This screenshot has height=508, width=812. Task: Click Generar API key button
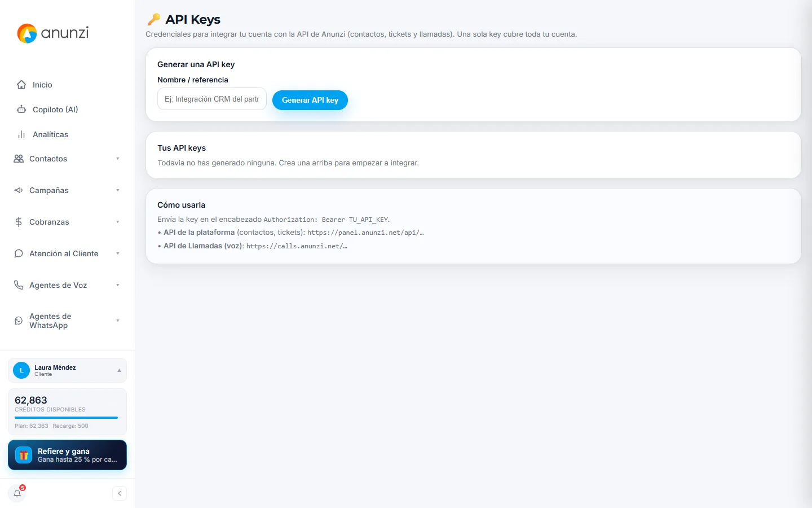310,100
